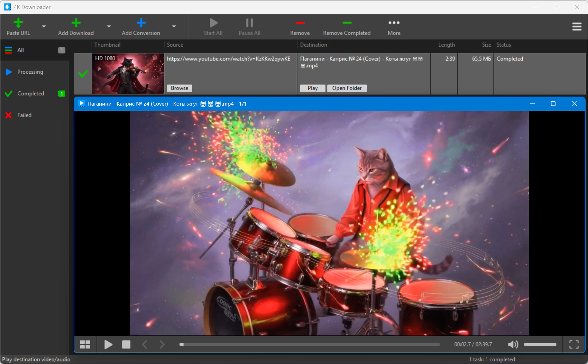
Task: Click the Open Folder button
Action: click(x=347, y=88)
